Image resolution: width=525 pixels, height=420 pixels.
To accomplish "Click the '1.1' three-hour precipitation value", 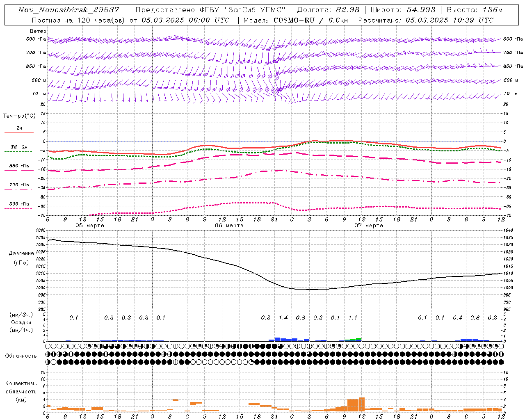I will (x=353, y=317).
